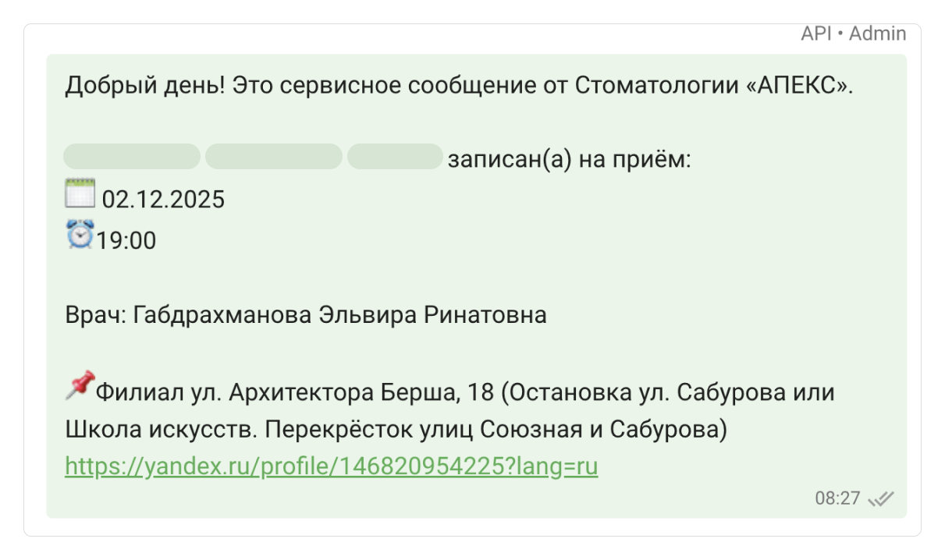The height and width of the screenshot is (560, 945).
Task: Click the second redacted patient name block
Action: pyautogui.click(x=274, y=157)
